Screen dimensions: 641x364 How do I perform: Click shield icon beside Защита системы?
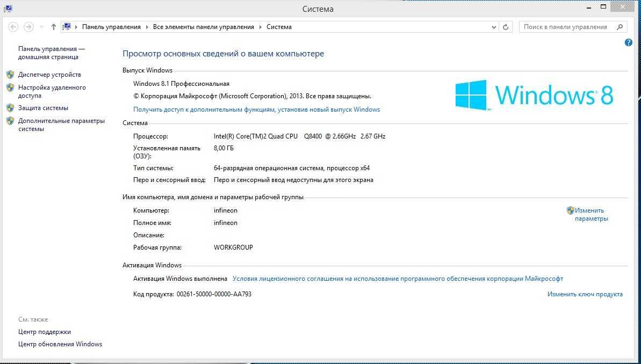(x=10, y=108)
